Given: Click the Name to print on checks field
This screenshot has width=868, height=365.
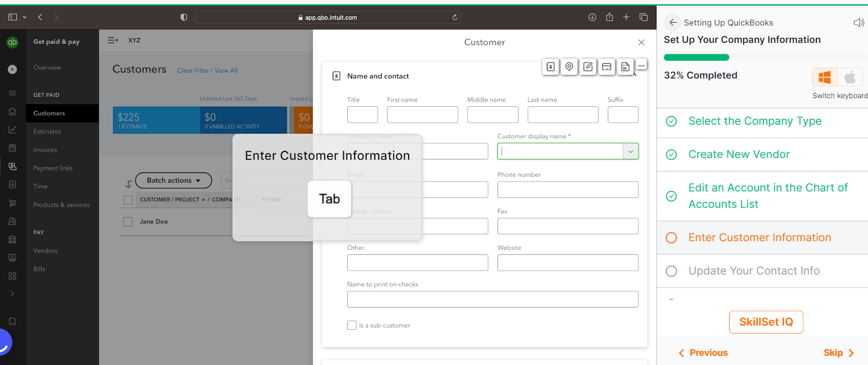Looking at the screenshot, I should point(493,299).
